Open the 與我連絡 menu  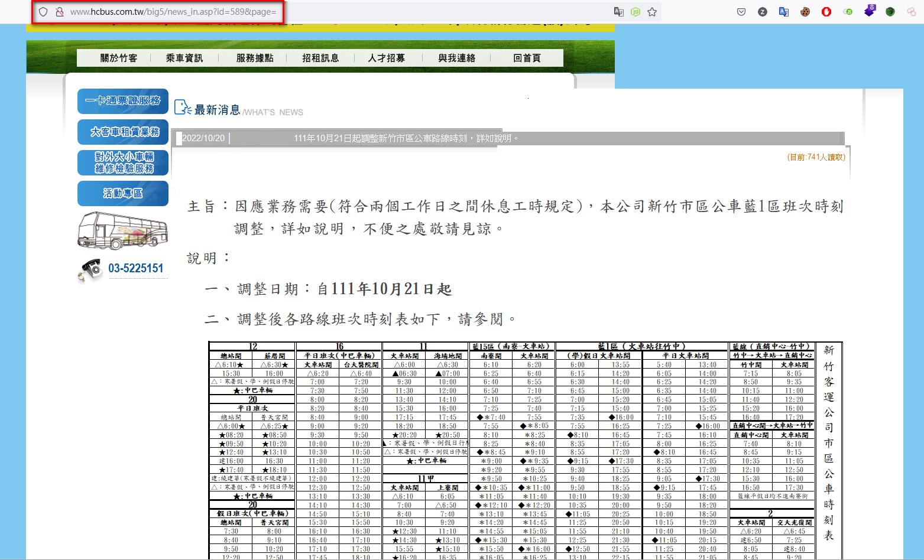coord(457,58)
